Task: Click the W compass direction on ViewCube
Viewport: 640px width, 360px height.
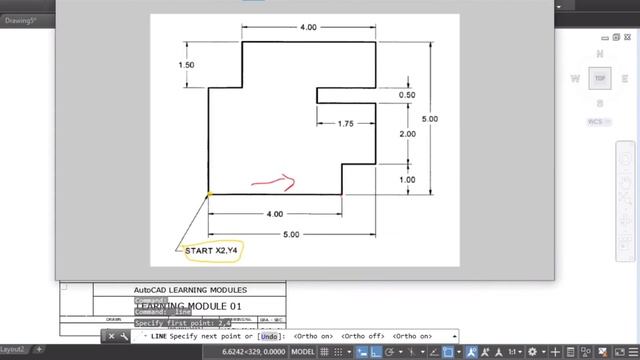Action: [575, 79]
